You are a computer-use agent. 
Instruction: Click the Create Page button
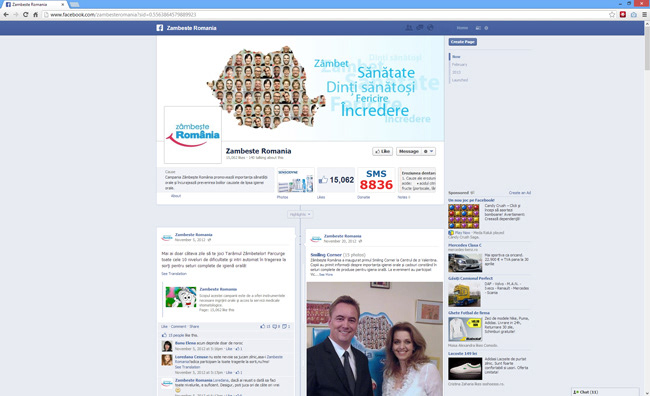[463, 42]
